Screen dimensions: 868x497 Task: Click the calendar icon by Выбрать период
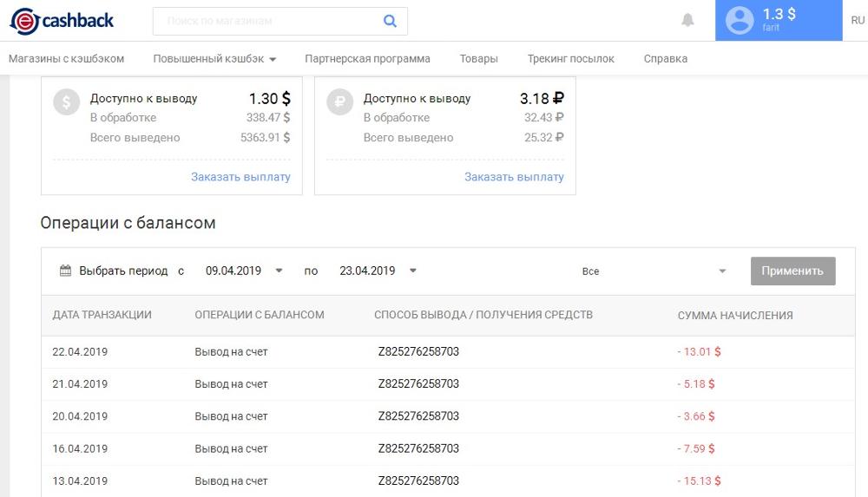(x=65, y=271)
